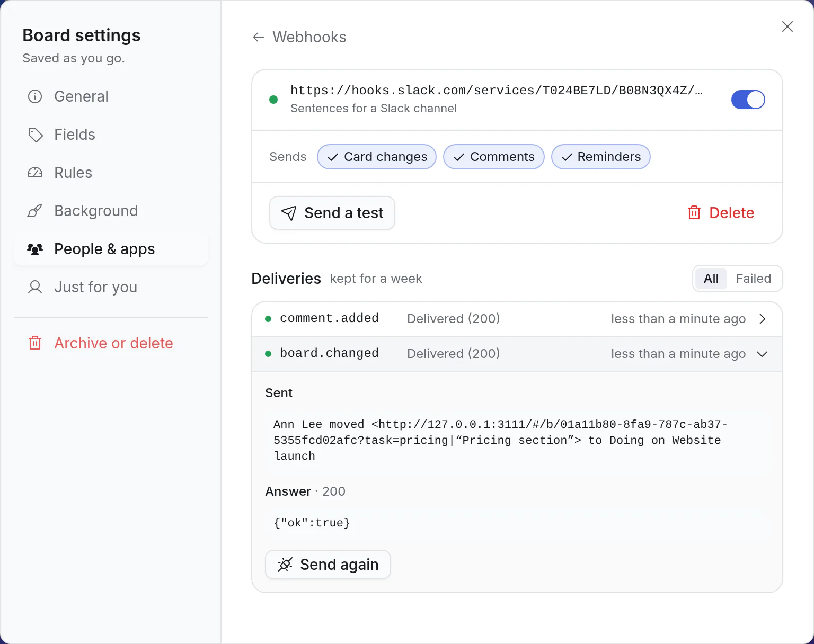814x644 pixels.
Task: Click the plug icon on Send again
Action: 285,565
